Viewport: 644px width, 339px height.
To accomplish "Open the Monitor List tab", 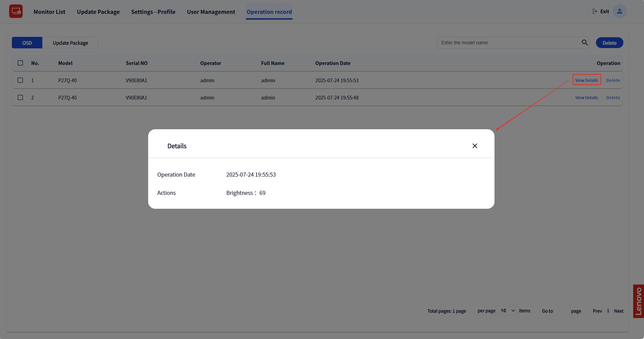I will 49,12.
